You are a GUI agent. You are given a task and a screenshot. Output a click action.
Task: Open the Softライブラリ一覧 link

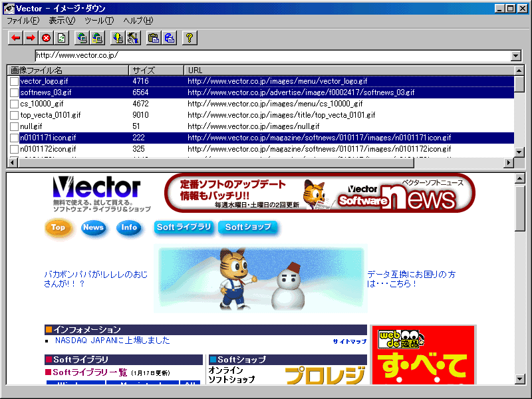[x=90, y=372]
